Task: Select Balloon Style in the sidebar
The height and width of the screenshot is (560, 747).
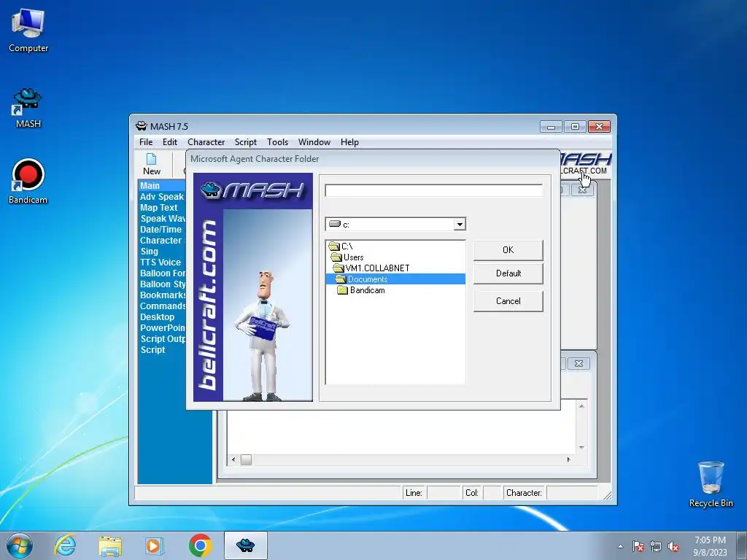Action: pos(163,284)
